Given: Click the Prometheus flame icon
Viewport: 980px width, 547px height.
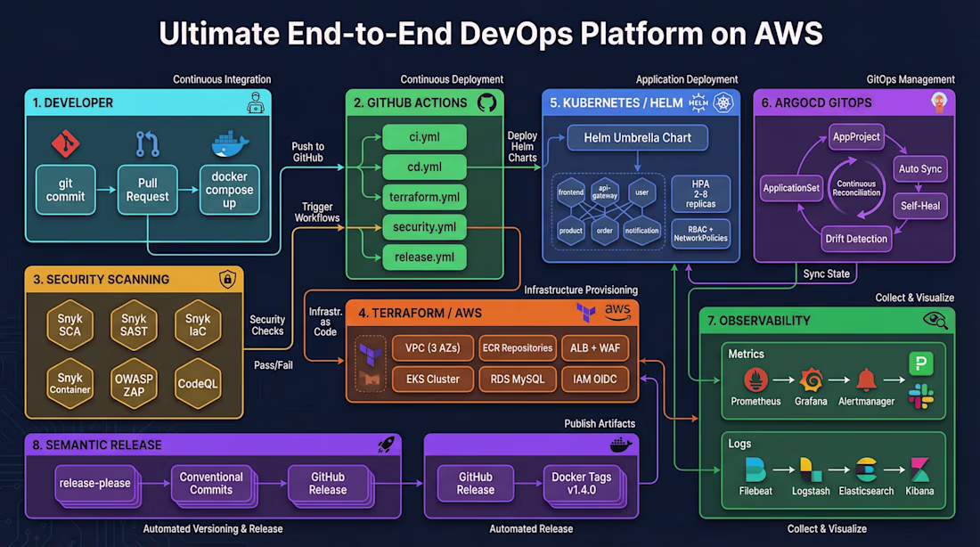Looking at the screenshot, I should coord(755,380).
